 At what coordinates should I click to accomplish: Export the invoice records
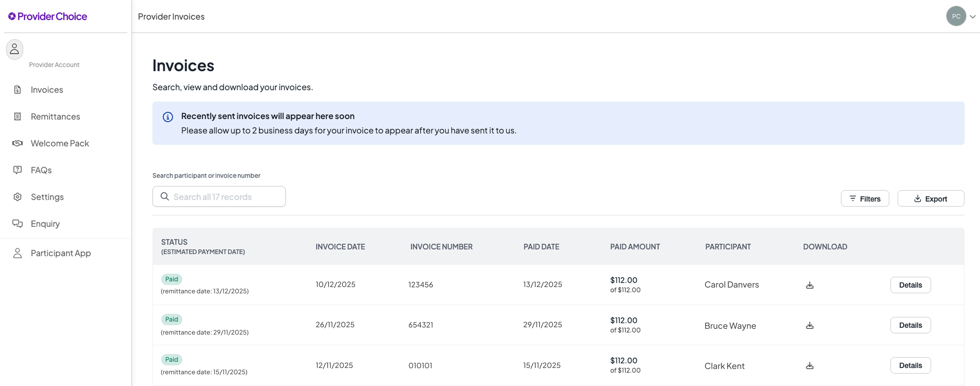931,199
